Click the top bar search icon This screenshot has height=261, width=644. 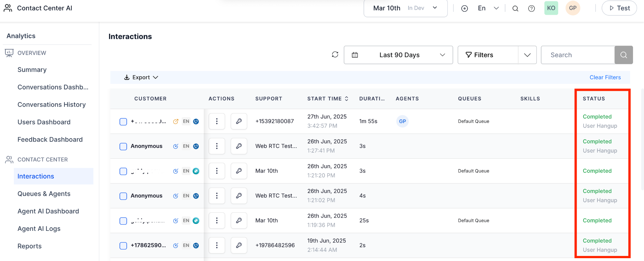[515, 8]
